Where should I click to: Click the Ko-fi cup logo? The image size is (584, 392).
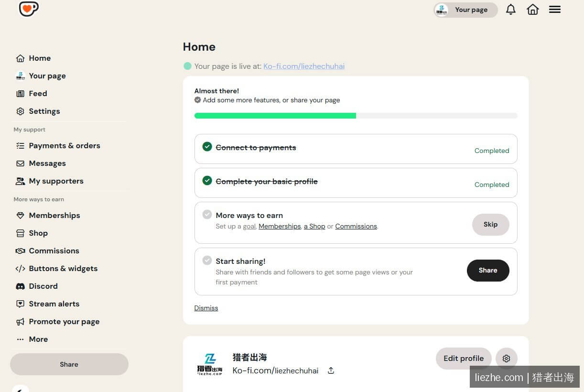pyautogui.click(x=29, y=9)
